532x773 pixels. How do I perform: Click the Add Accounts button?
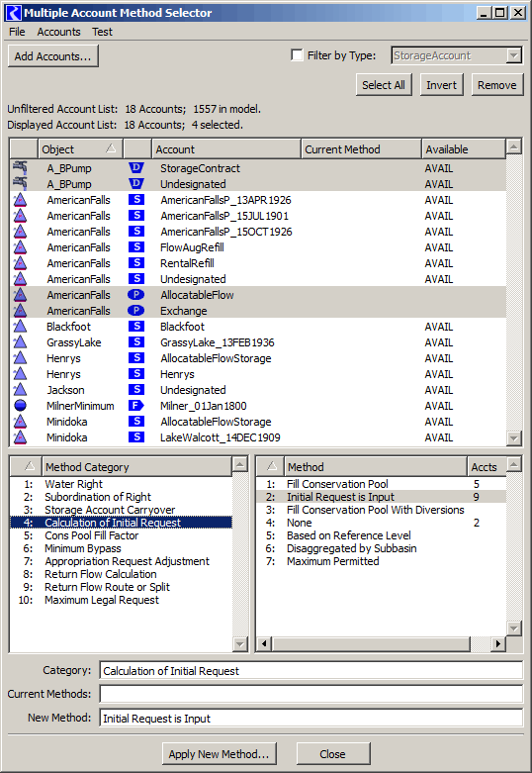tap(53, 55)
